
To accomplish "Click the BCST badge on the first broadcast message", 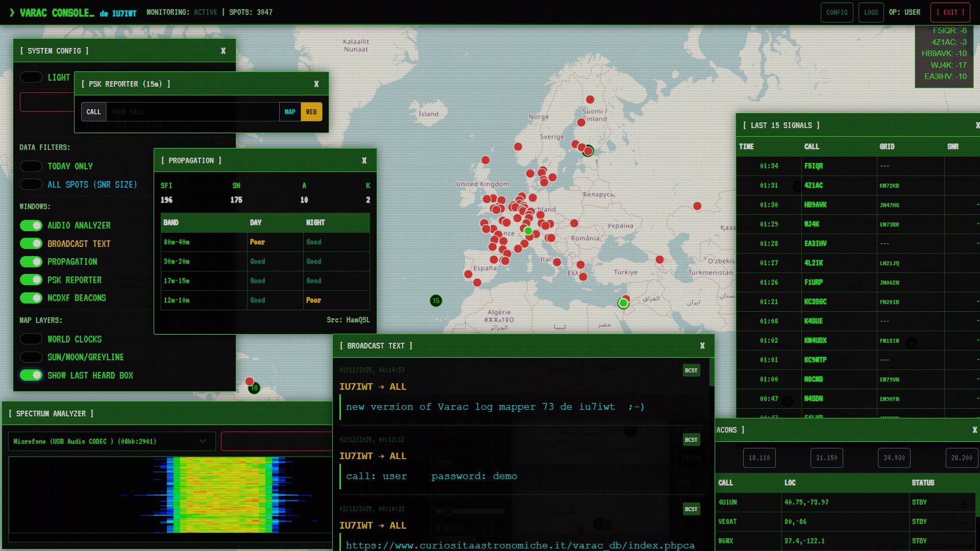I will click(691, 370).
